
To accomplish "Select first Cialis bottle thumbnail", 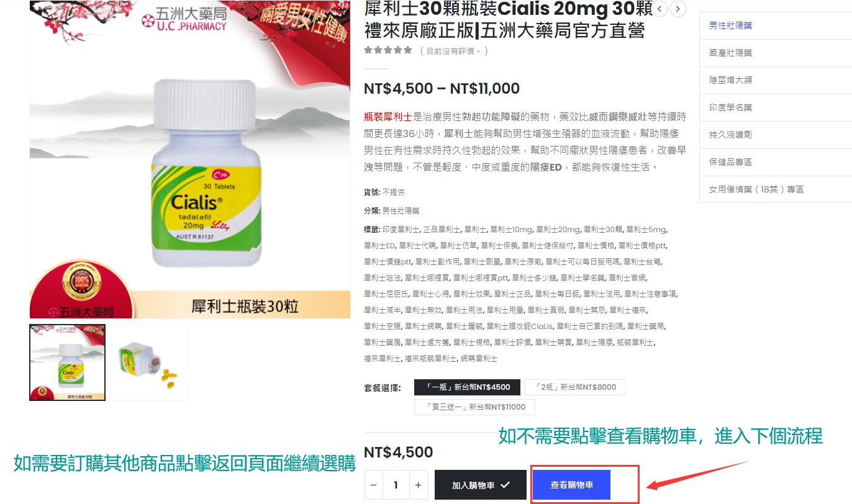I will click(x=68, y=362).
